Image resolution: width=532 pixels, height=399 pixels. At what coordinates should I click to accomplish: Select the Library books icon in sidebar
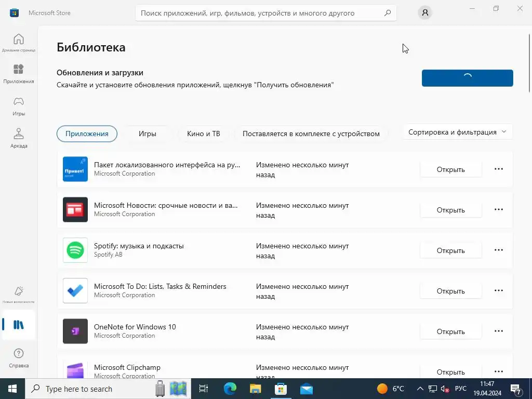(x=19, y=325)
